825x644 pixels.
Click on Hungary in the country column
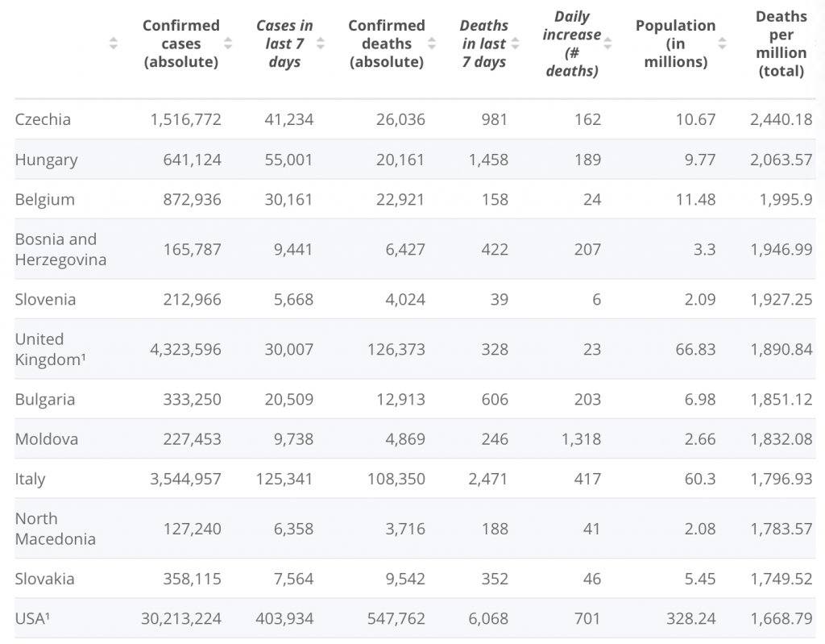[46, 160]
